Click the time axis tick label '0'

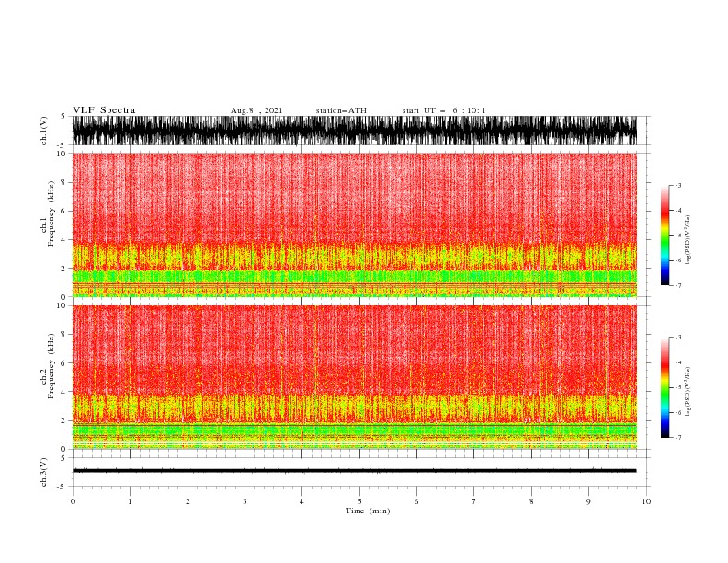[x=73, y=501]
